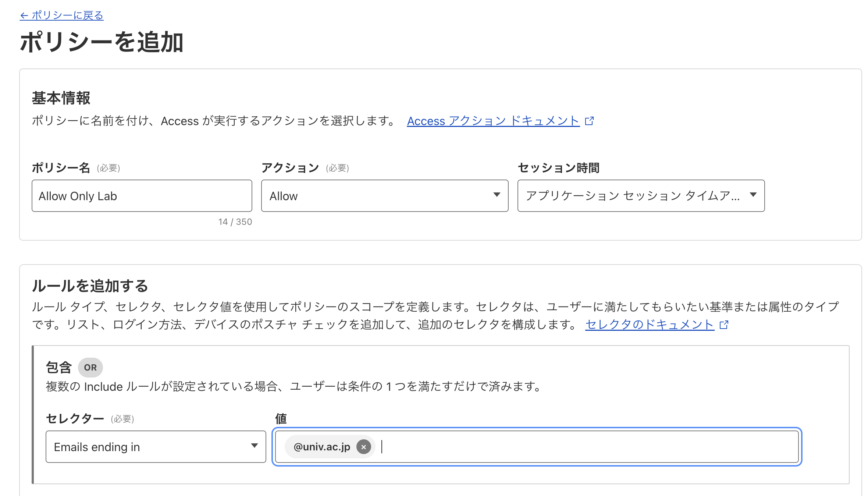Click the back arrow before ポリシーに戻る
868x496 pixels.
click(x=24, y=15)
